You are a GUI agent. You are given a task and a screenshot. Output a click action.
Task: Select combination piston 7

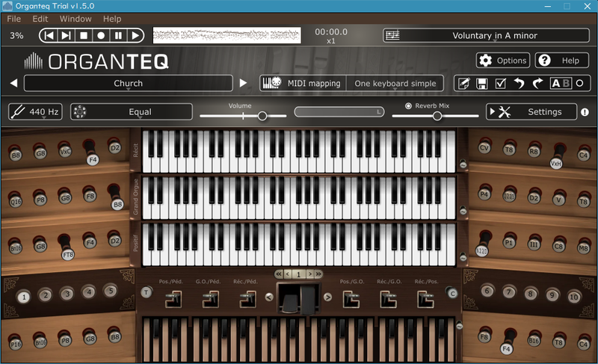tap(508, 292)
